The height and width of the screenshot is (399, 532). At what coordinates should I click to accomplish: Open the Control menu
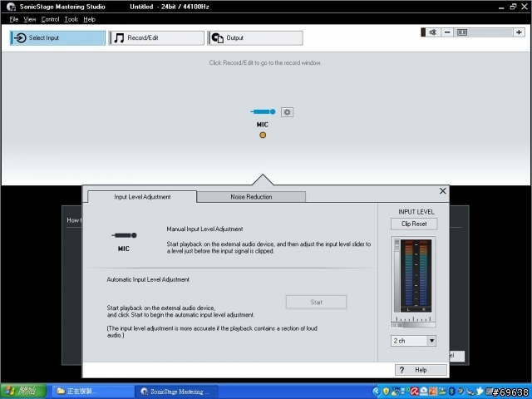[x=50, y=19]
